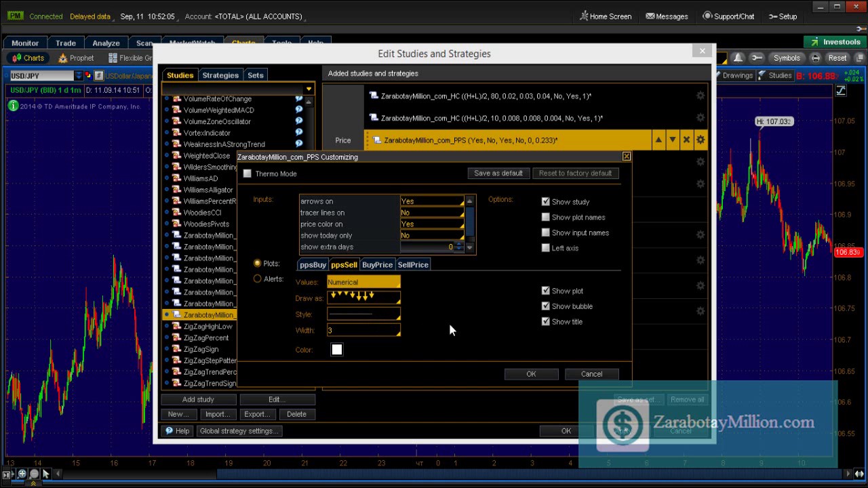Open Values Numerical dropdown
This screenshot has height=488, width=868.
[363, 282]
